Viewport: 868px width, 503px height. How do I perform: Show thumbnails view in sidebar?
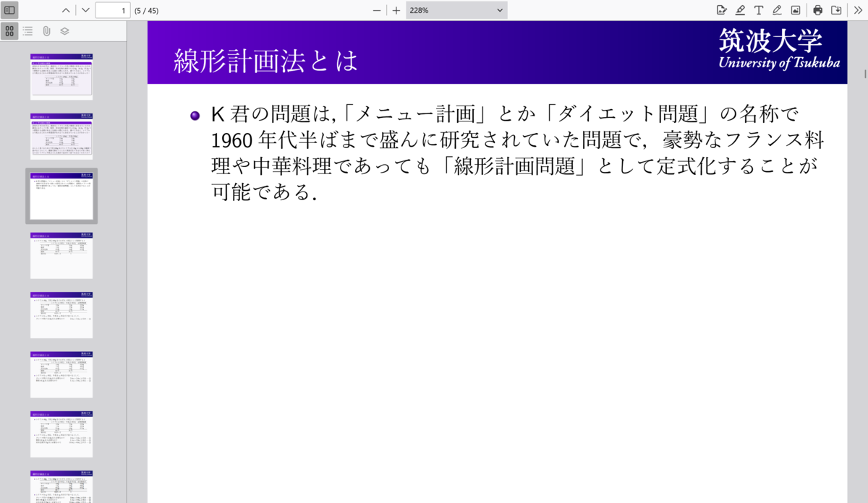pyautogui.click(x=9, y=31)
